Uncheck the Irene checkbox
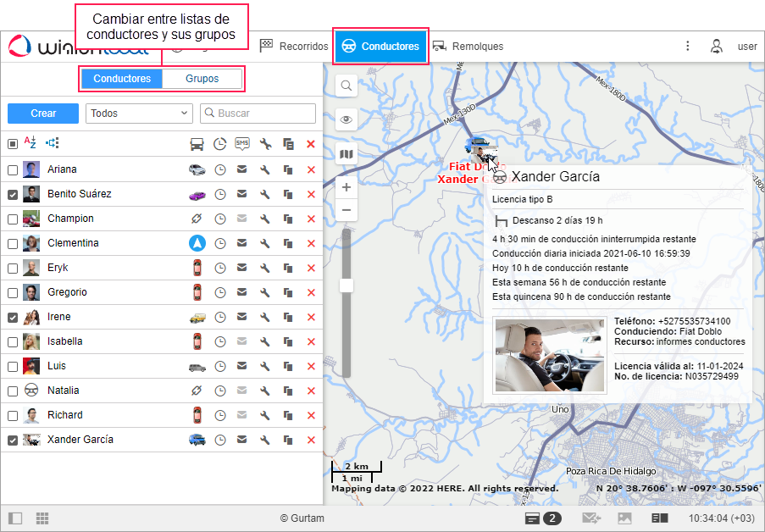 click(13, 317)
